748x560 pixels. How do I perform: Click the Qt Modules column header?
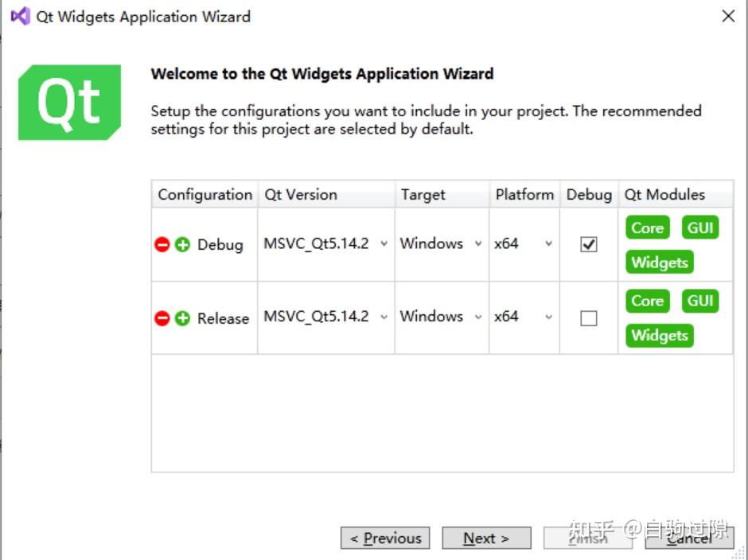pyautogui.click(x=673, y=194)
